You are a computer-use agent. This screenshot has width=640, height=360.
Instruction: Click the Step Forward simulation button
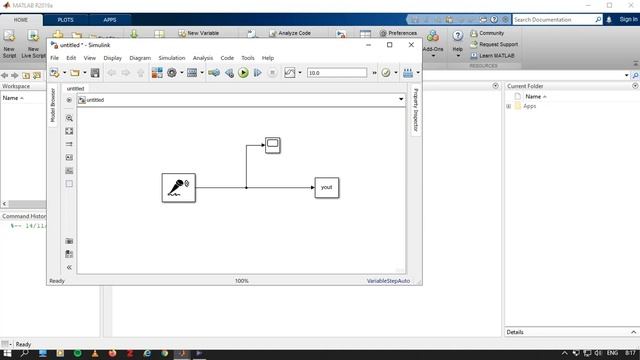(x=258, y=73)
